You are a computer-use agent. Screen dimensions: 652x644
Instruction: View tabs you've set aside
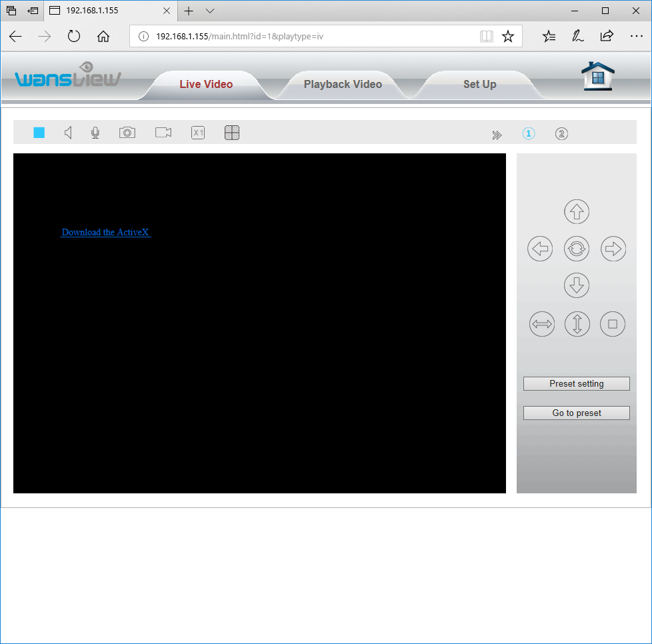point(11,11)
